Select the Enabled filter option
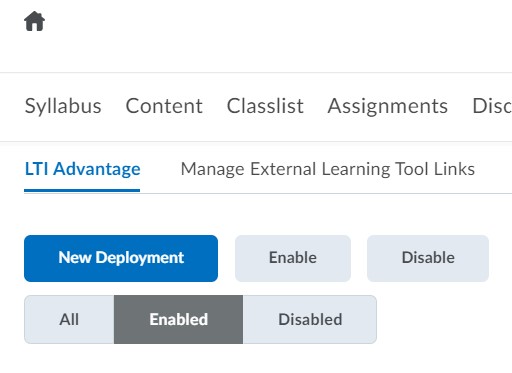The width and height of the screenshot is (512, 373). pos(178,319)
